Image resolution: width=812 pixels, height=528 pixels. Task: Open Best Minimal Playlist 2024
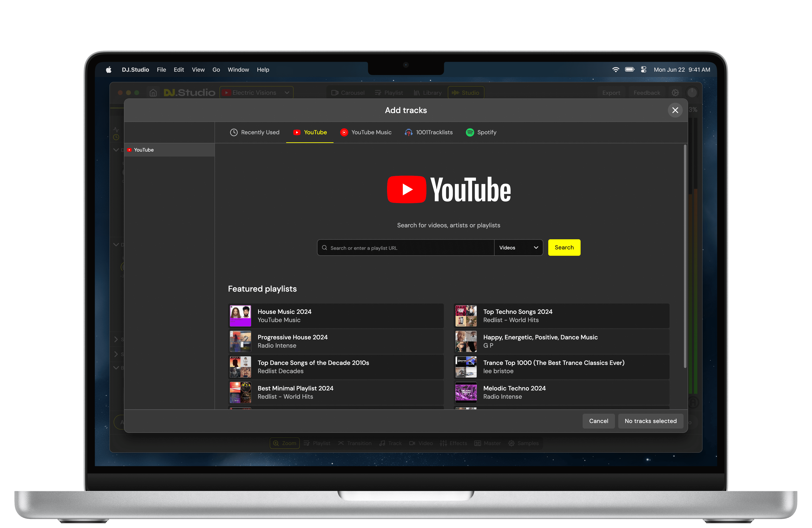336,392
